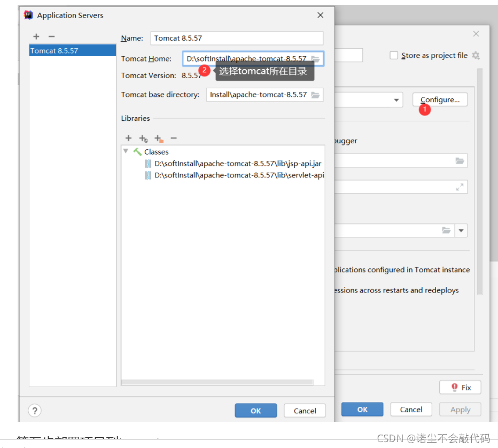
Task: Click OK in the background run configuration dialog
Action: tap(362, 409)
